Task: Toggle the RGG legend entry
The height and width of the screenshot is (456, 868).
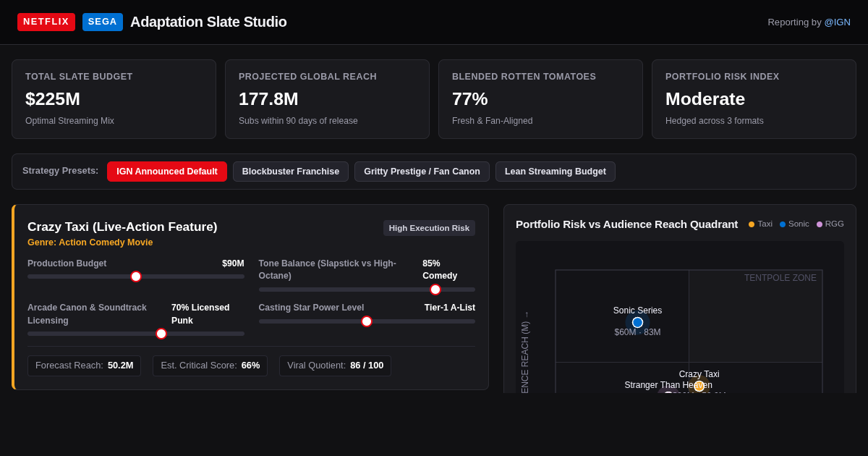Action: [x=830, y=224]
